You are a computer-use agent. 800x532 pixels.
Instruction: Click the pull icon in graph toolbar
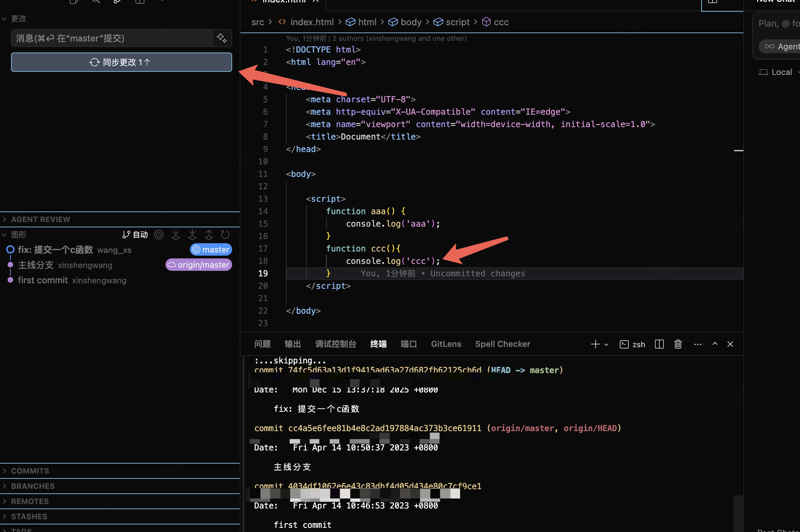click(192, 235)
